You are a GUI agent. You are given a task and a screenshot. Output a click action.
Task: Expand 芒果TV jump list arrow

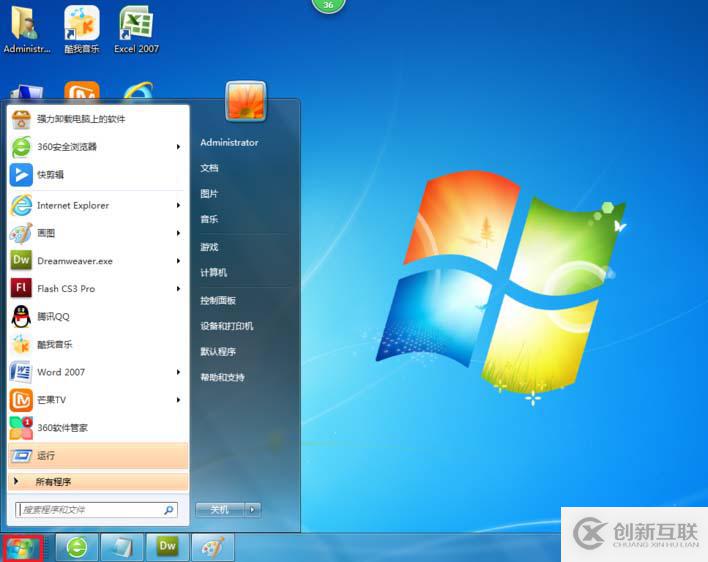click(x=178, y=400)
